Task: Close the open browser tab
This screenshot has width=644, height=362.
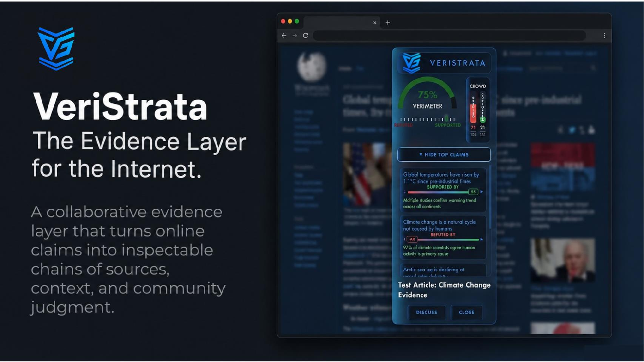Action: click(x=375, y=23)
